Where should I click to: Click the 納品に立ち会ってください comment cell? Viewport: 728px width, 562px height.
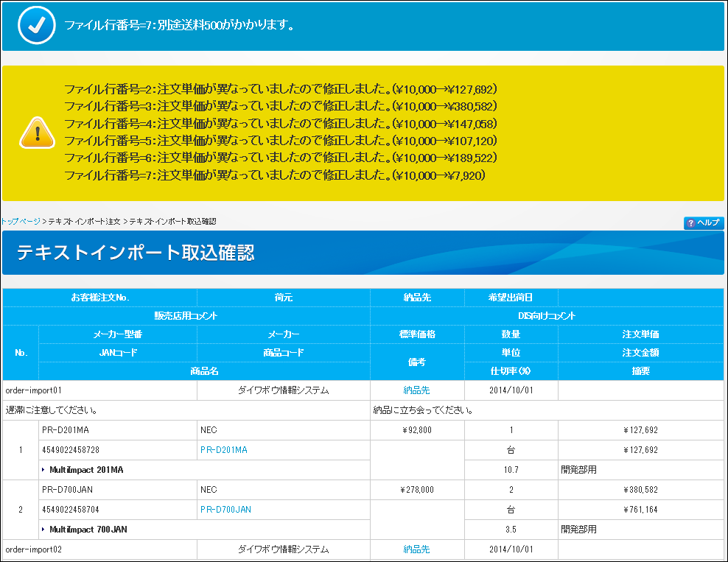(x=423, y=410)
